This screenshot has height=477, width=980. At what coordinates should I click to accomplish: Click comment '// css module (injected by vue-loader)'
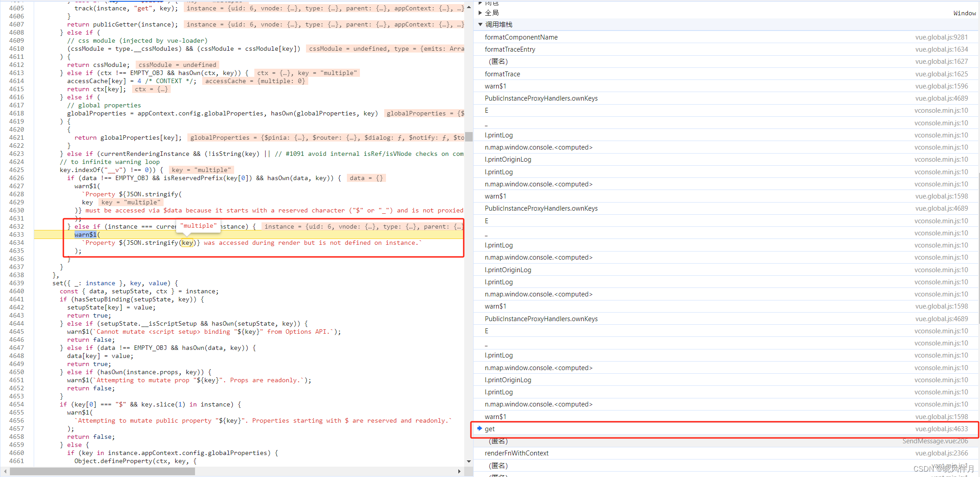[x=137, y=40]
